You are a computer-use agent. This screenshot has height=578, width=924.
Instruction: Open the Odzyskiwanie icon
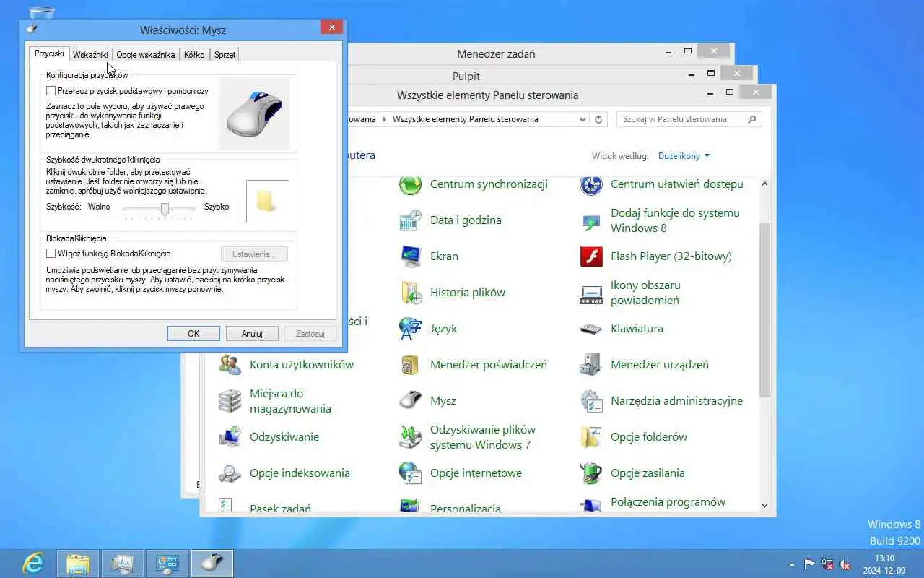[230, 437]
